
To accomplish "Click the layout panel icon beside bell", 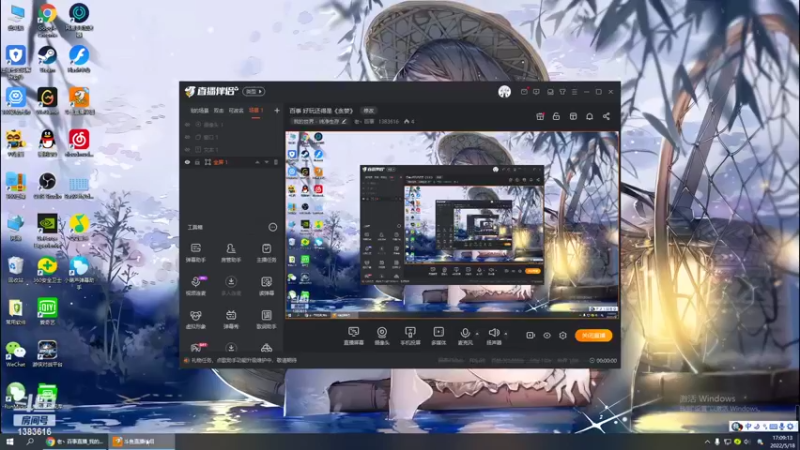I will point(573,116).
